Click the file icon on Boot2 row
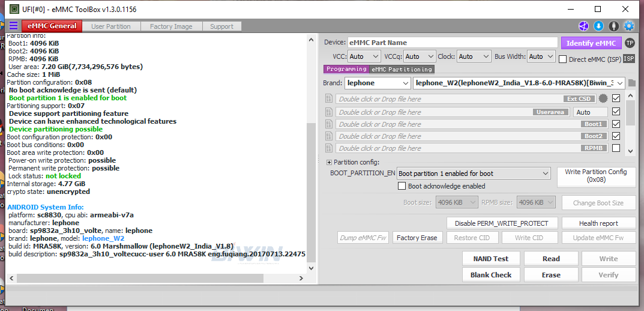The width and height of the screenshot is (644, 311). [x=328, y=136]
